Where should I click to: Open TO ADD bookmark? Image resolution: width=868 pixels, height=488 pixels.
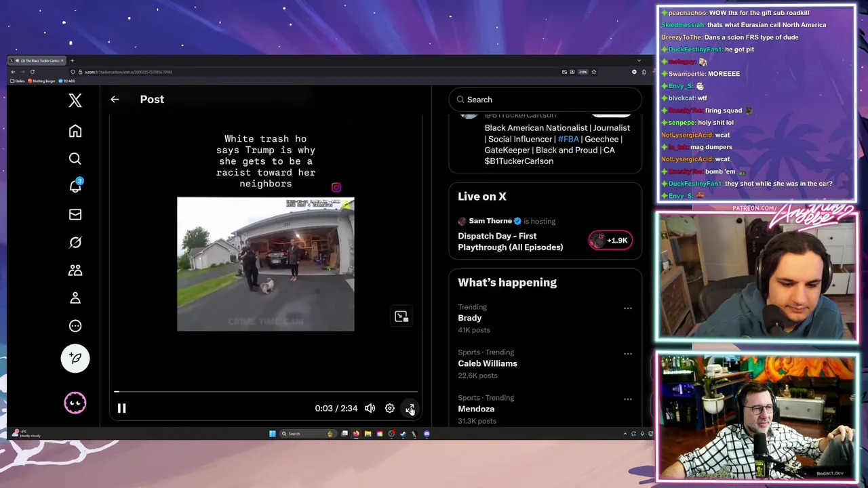click(67, 81)
